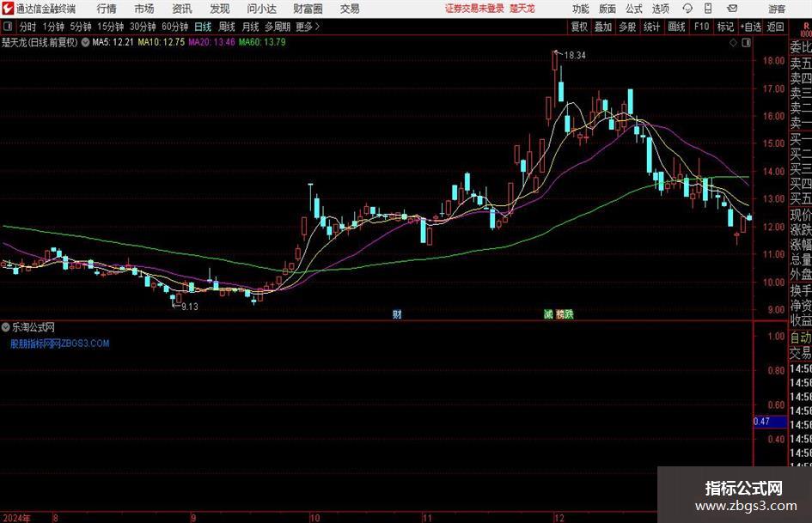Click the 通达信 red logo icon

[x=8, y=9]
